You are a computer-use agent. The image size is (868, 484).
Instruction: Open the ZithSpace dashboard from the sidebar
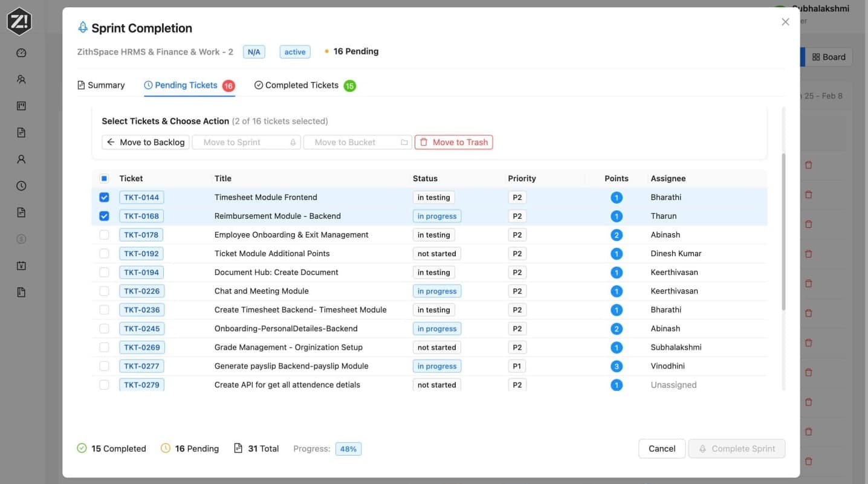click(x=21, y=53)
